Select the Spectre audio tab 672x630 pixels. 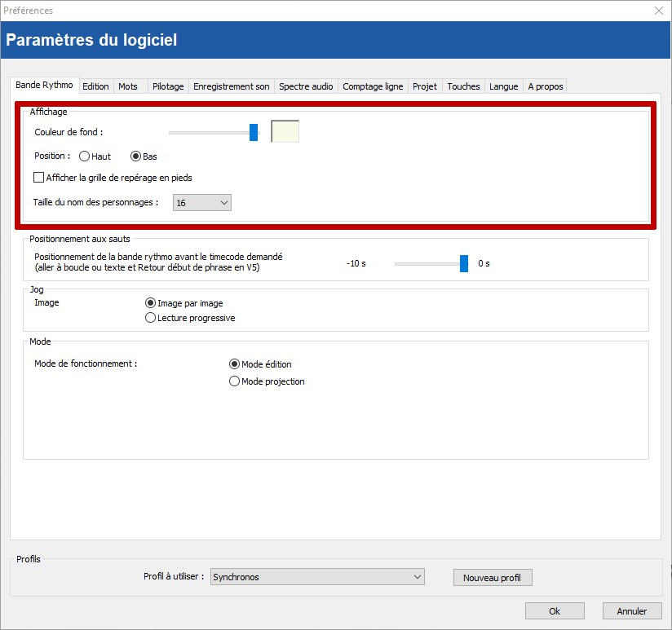pos(306,86)
